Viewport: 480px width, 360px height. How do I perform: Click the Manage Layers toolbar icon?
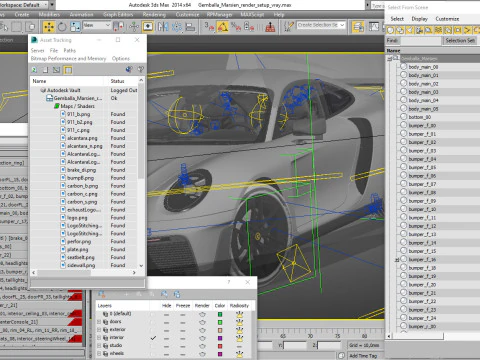point(358,26)
